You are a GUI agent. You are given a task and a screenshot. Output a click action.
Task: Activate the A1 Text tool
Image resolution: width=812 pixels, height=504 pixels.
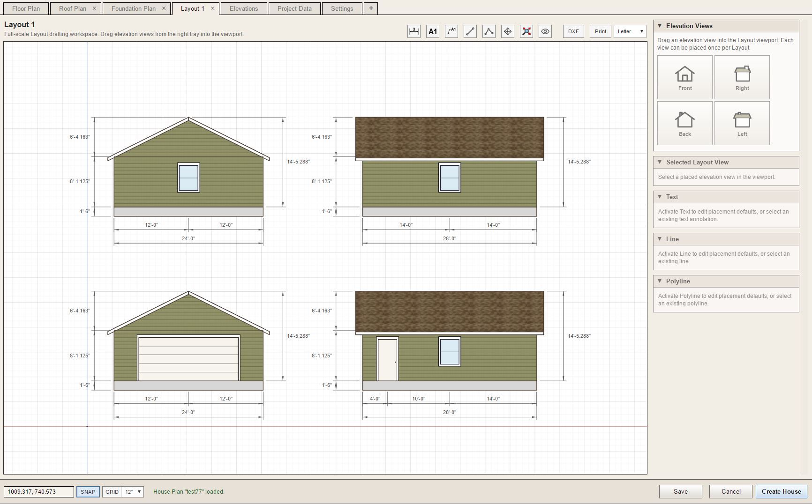coord(433,31)
